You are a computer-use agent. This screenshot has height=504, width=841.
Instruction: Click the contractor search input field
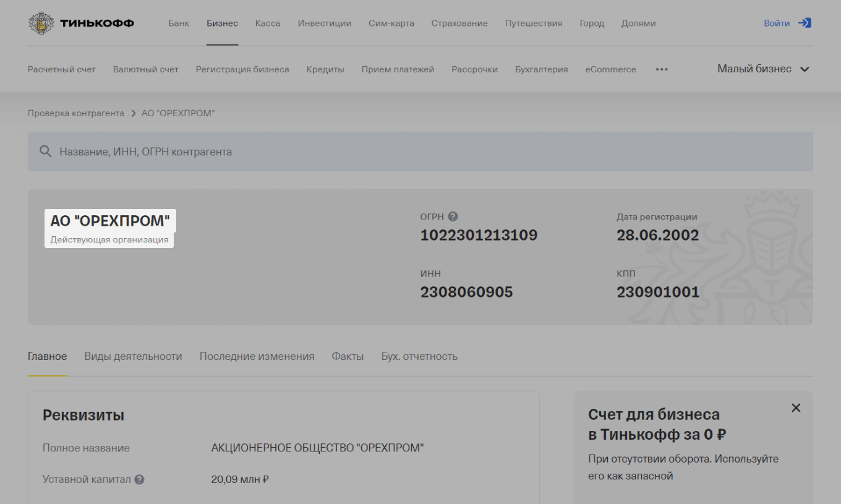pos(247,151)
